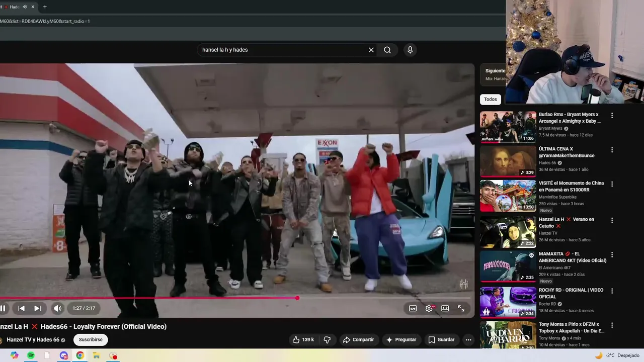Open Spotify from the taskbar

coord(31,355)
